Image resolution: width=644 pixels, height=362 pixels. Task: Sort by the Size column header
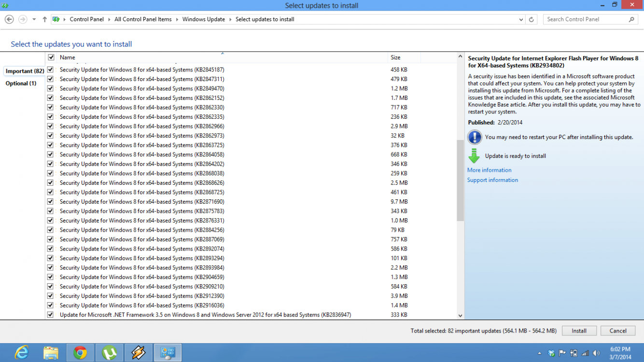pyautogui.click(x=404, y=57)
